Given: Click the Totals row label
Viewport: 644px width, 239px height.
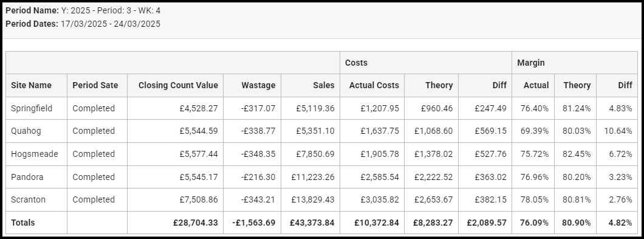Looking at the screenshot, I should (23, 223).
